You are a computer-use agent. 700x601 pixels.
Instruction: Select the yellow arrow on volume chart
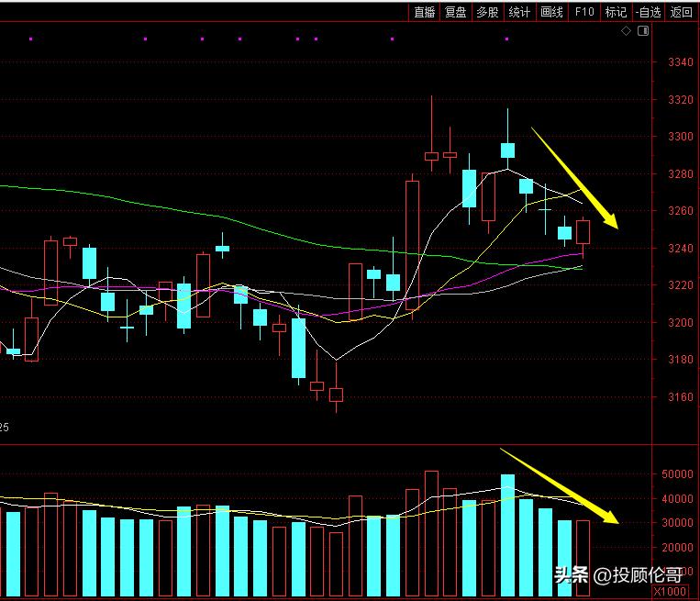point(560,486)
